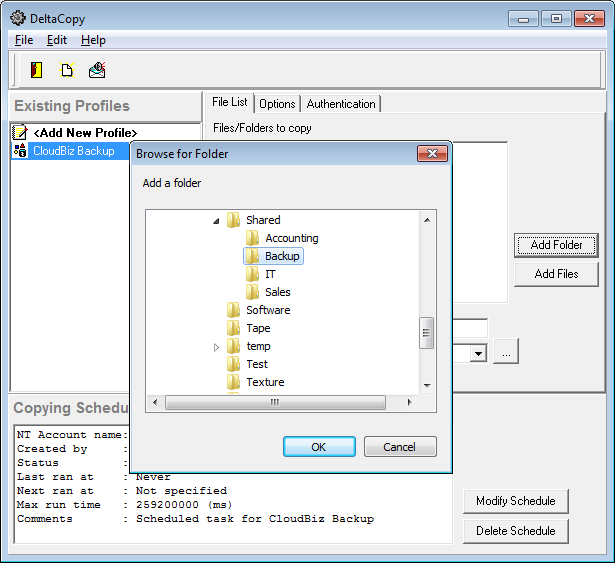Viewport: 615px width, 563px height.
Task: Open the Edit menu
Action: pos(57,40)
